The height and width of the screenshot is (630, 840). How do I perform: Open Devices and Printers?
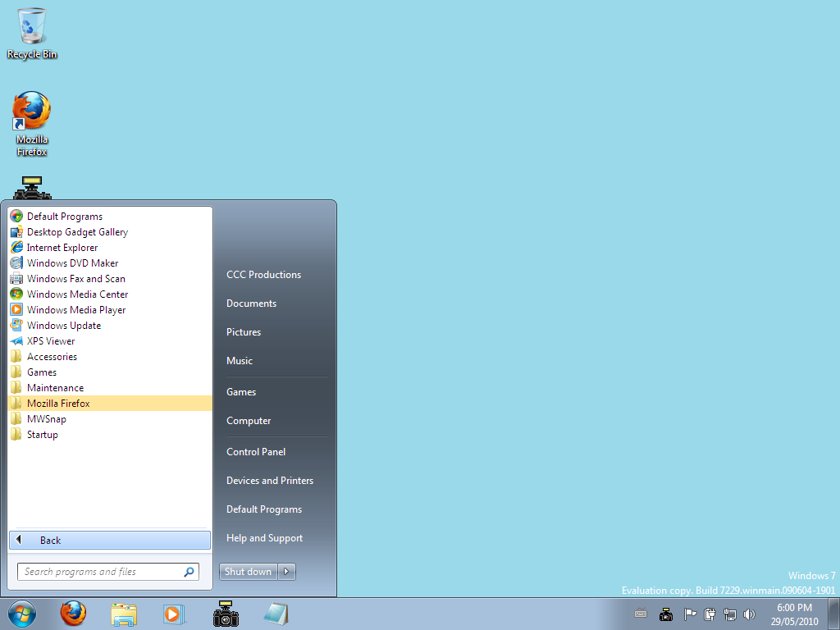(269, 481)
